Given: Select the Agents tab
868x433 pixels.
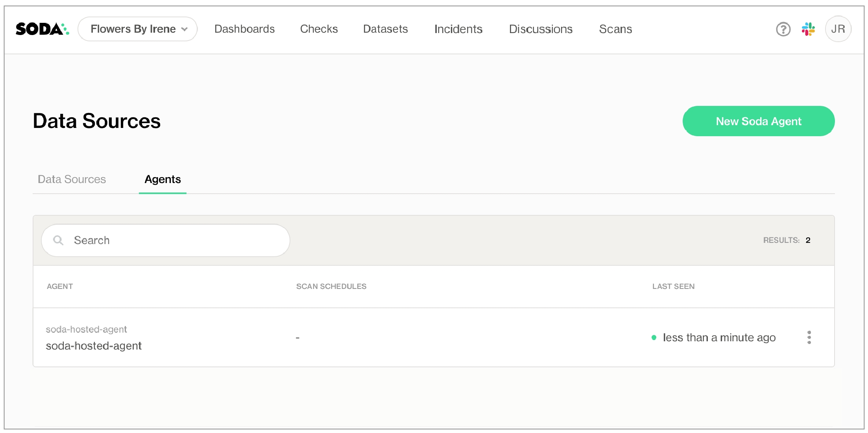Looking at the screenshot, I should pos(163,179).
